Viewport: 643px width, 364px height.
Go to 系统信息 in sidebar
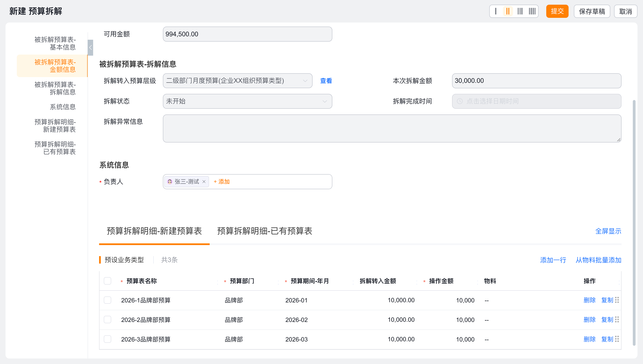[63, 107]
